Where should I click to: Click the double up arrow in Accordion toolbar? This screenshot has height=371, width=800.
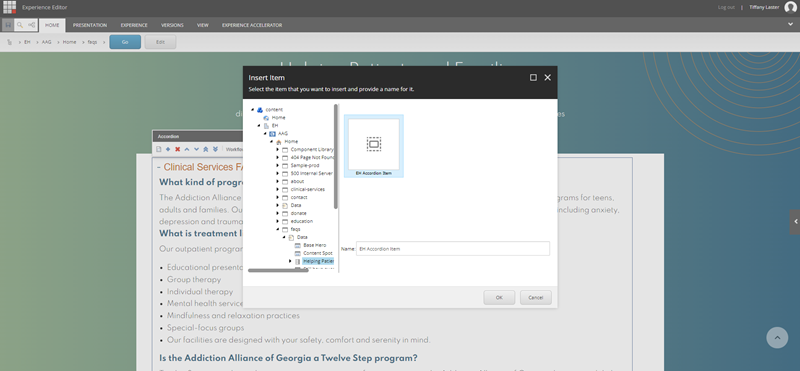pyautogui.click(x=206, y=149)
